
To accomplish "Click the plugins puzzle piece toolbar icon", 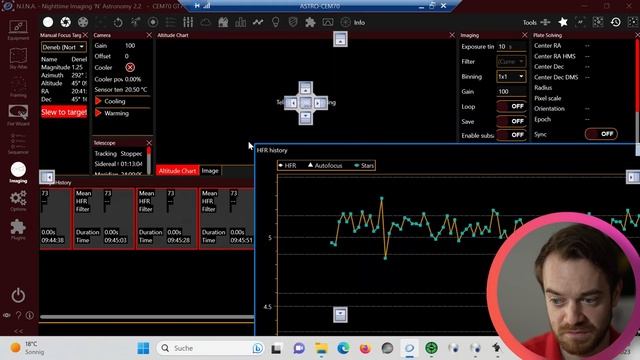I will tap(311, 22).
